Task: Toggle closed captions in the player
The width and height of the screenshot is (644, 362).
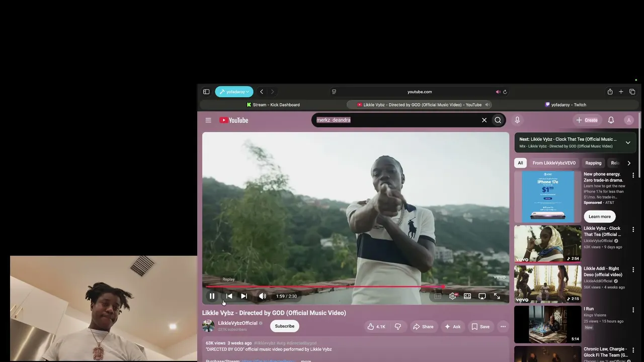Action: pyautogui.click(x=438, y=296)
